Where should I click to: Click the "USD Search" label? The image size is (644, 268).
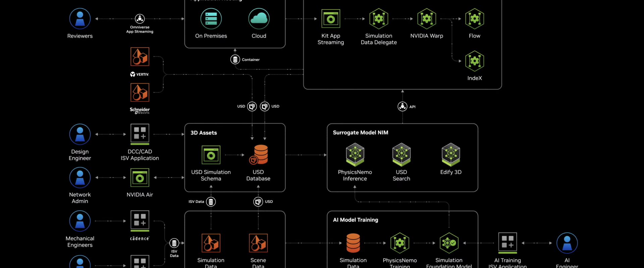click(x=401, y=175)
